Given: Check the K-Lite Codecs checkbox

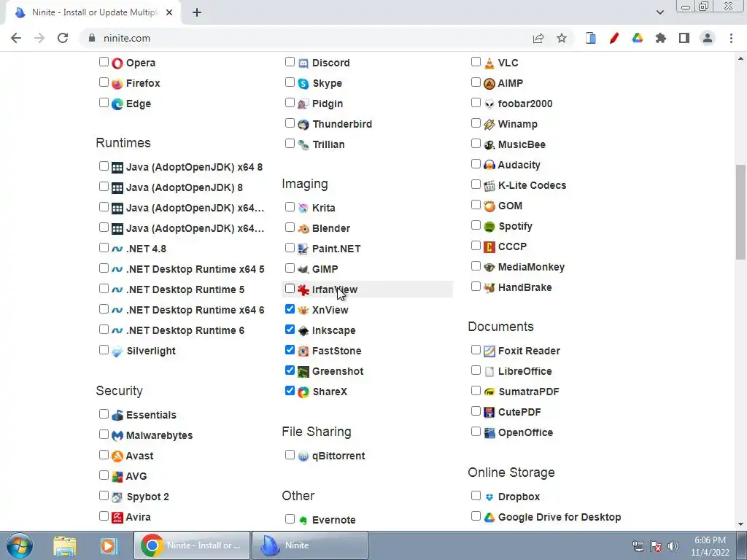Looking at the screenshot, I should [476, 184].
